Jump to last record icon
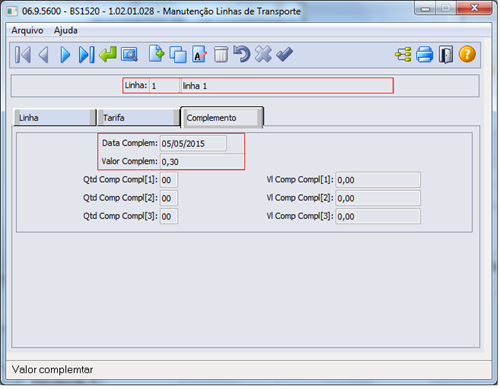 (86, 55)
